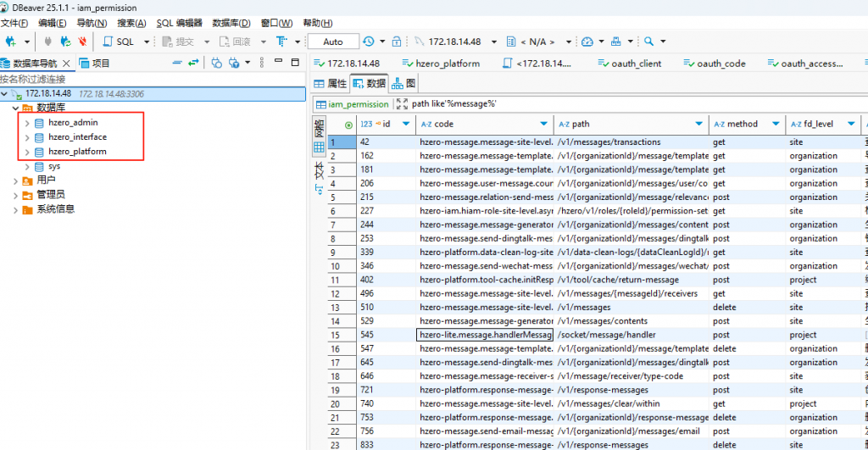This screenshot has width=868, height=450.
Task: Click the reconnect icon in the main toolbar
Action: tap(65, 42)
